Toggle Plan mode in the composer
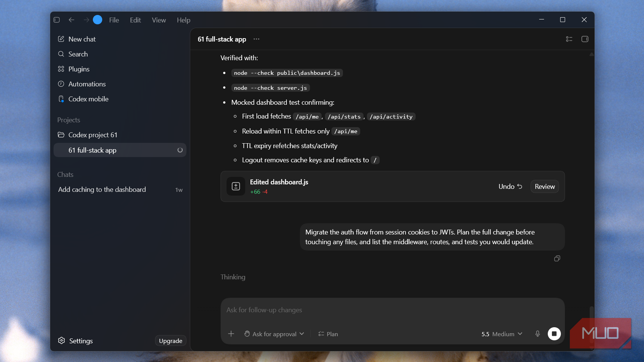The height and width of the screenshot is (362, 644). 328,334
